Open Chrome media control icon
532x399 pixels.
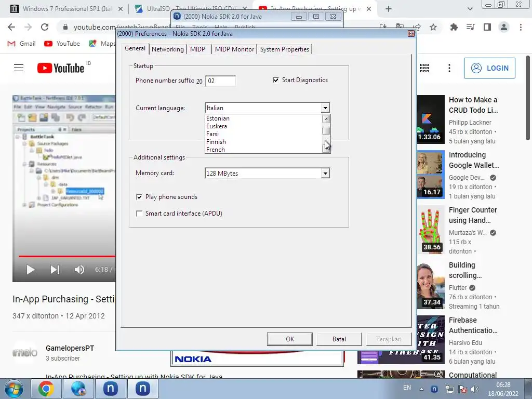(x=470, y=27)
